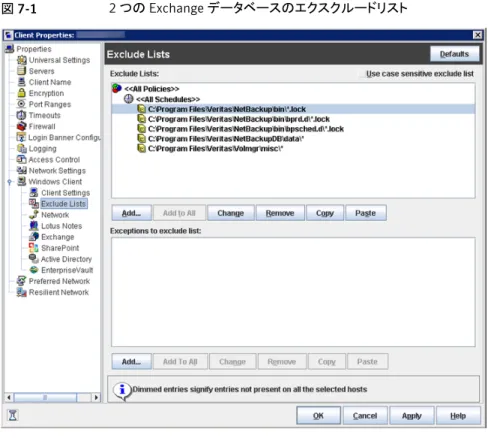Collapse the Windows Client tree node

point(10,182)
